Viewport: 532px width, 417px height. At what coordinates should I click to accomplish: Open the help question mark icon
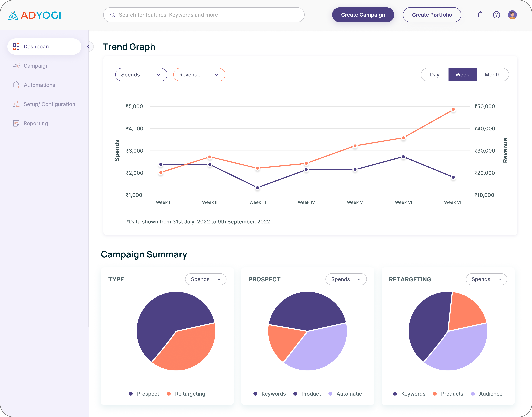point(496,15)
